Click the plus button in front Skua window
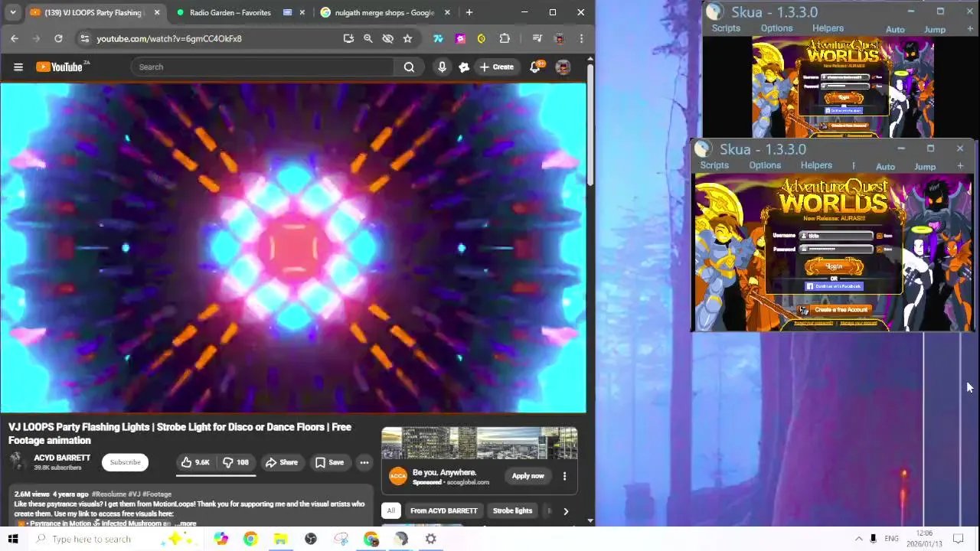This screenshot has height=551, width=980. (960, 166)
